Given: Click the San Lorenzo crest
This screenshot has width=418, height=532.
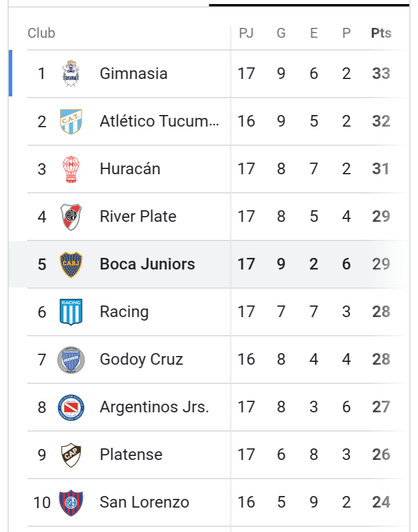Looking at the screenshot, I should [71, 503].
